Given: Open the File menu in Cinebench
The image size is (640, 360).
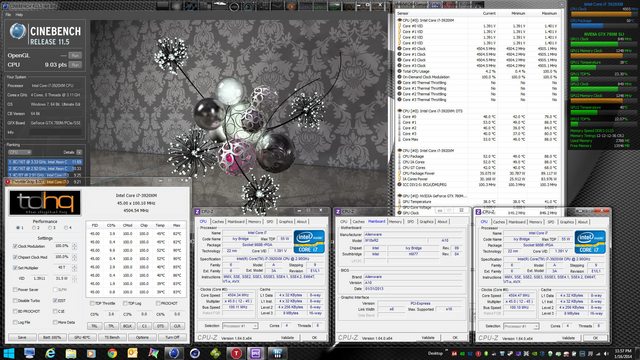Looking at the screenshot, I should [x=8, y=14].
